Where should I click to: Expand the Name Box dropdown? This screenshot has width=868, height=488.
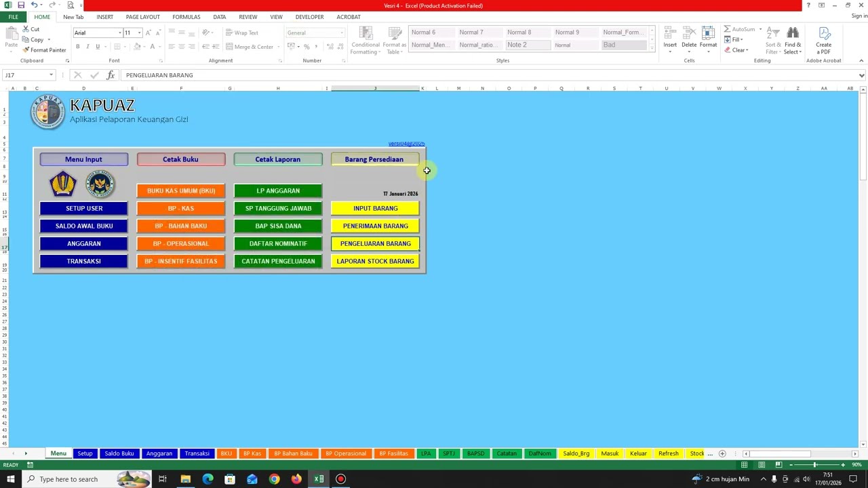pos(51,75)
